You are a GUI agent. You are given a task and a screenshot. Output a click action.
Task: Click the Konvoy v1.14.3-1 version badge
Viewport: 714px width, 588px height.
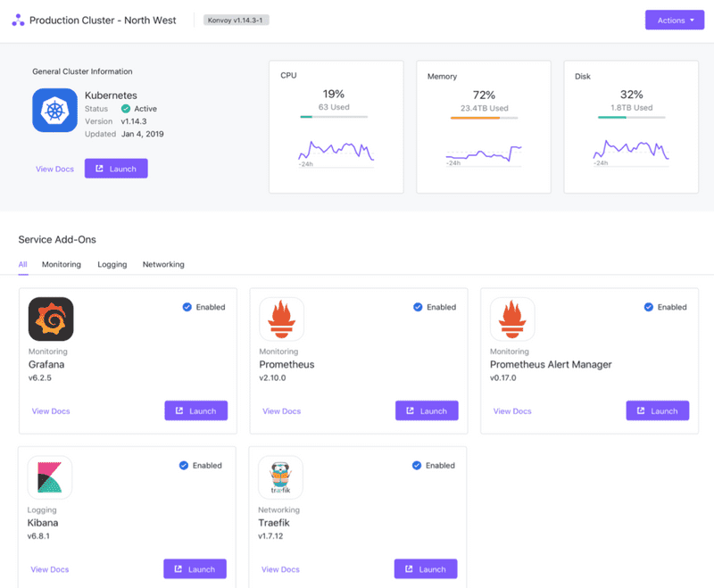pyautogui.click(x=237, y=20)
